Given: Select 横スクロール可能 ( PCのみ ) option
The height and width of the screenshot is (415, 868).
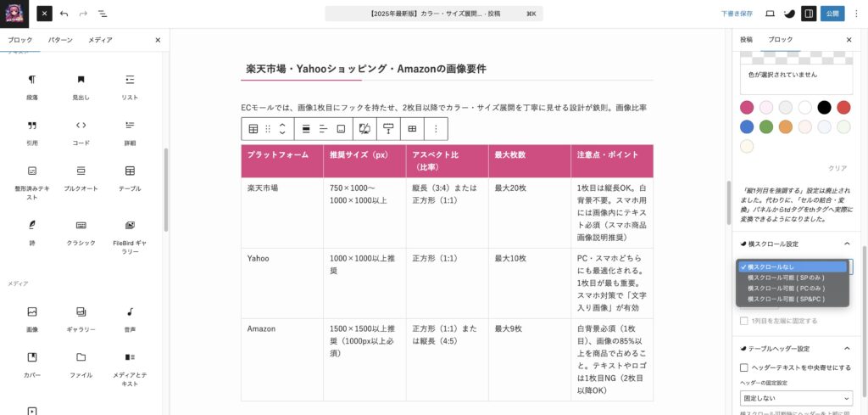Looking at the screenshot, I should [x=793, y=288].
